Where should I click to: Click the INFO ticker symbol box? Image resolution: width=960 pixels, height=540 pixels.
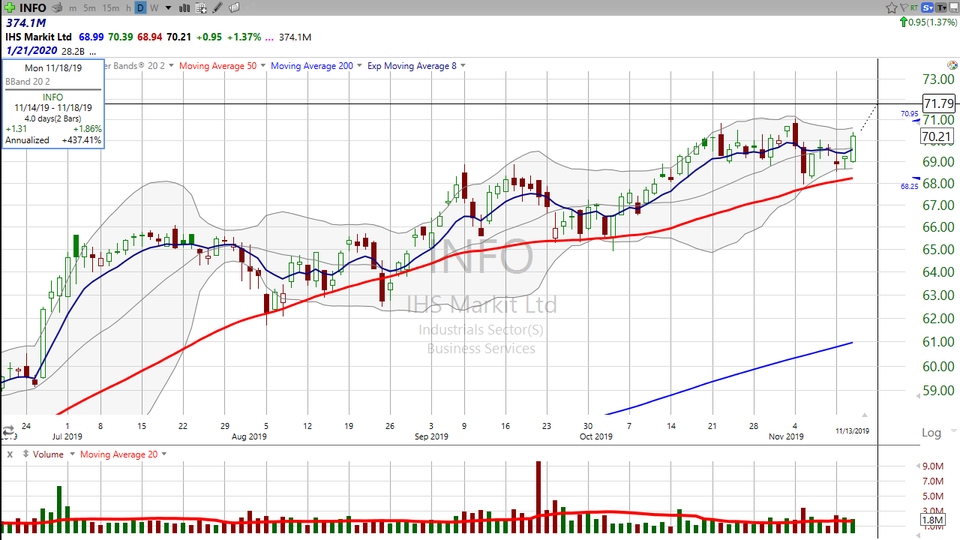[33, 8]
